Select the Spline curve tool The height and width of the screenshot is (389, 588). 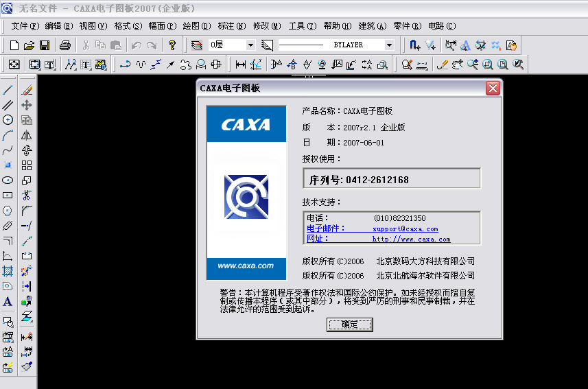coord(8,150)
